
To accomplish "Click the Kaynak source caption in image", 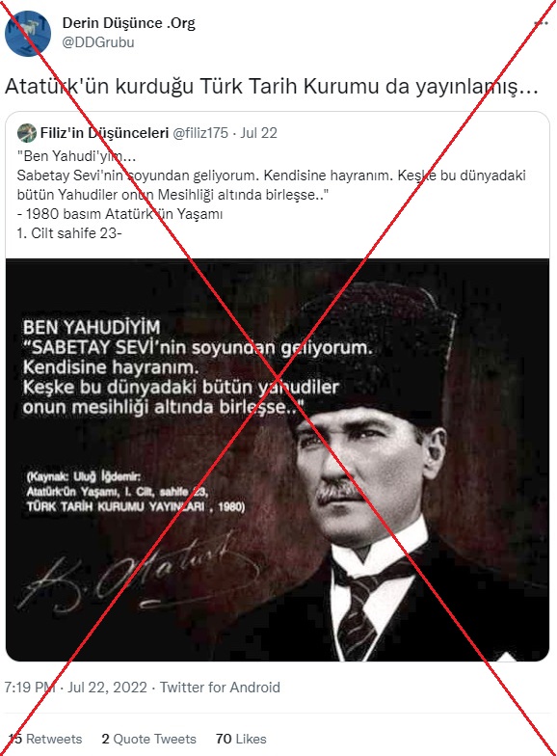I will pos(135,492).
